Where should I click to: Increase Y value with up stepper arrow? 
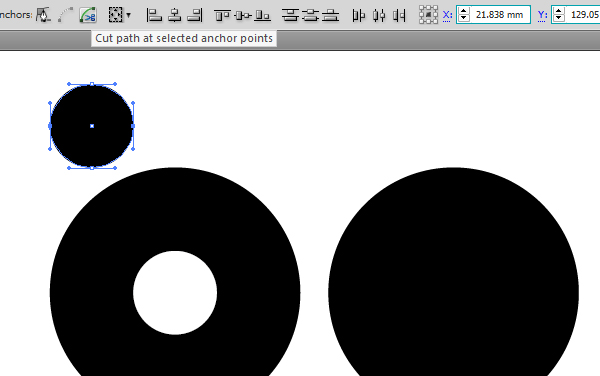pyautogui.click(x=559, y=11)
